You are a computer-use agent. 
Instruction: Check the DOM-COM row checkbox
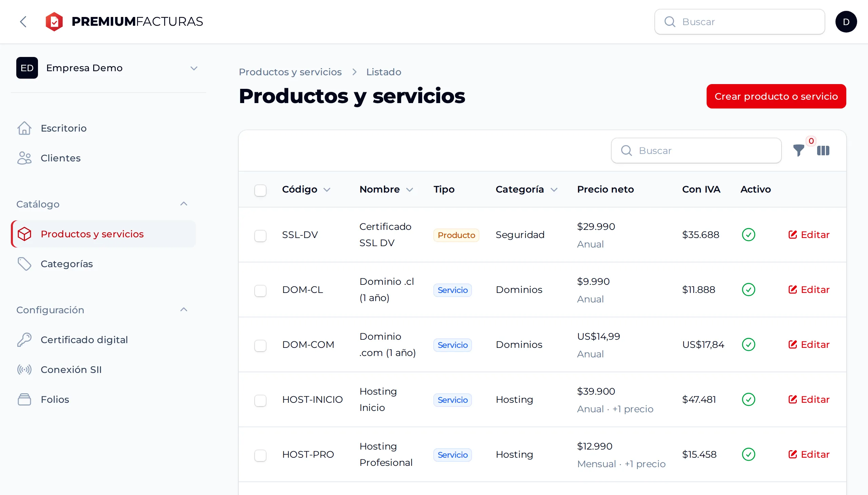tap(260, 345)
